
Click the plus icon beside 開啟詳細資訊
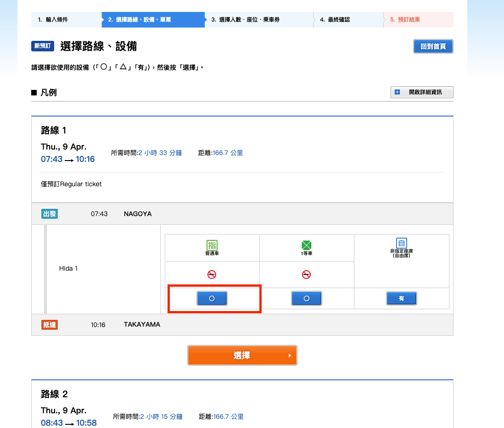398,92
